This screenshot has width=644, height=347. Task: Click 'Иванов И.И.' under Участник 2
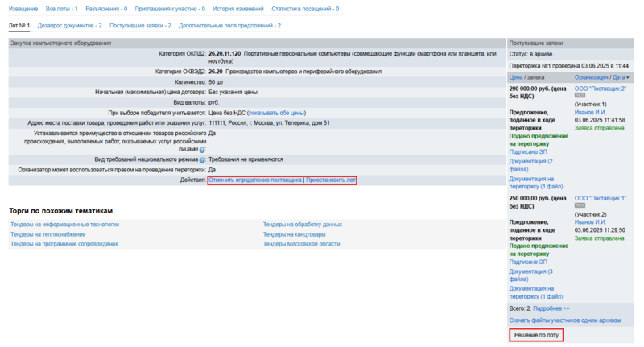[590, 222]
